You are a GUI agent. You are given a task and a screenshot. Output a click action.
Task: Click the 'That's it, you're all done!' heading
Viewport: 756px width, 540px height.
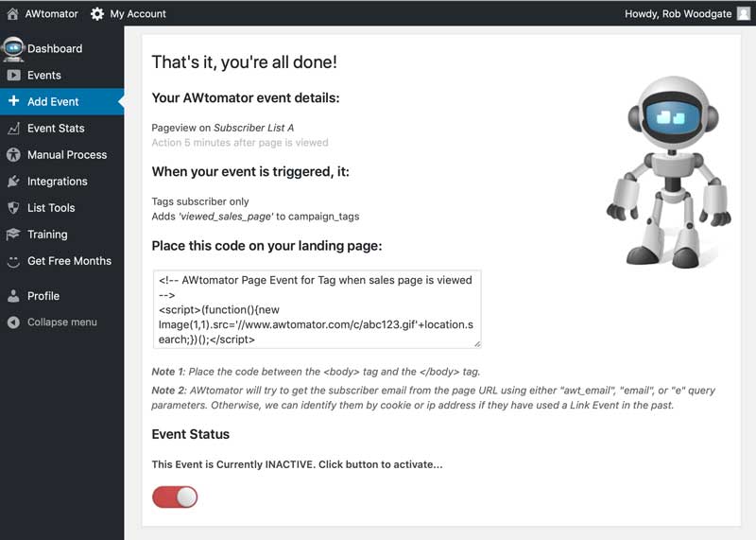(244, 62)
